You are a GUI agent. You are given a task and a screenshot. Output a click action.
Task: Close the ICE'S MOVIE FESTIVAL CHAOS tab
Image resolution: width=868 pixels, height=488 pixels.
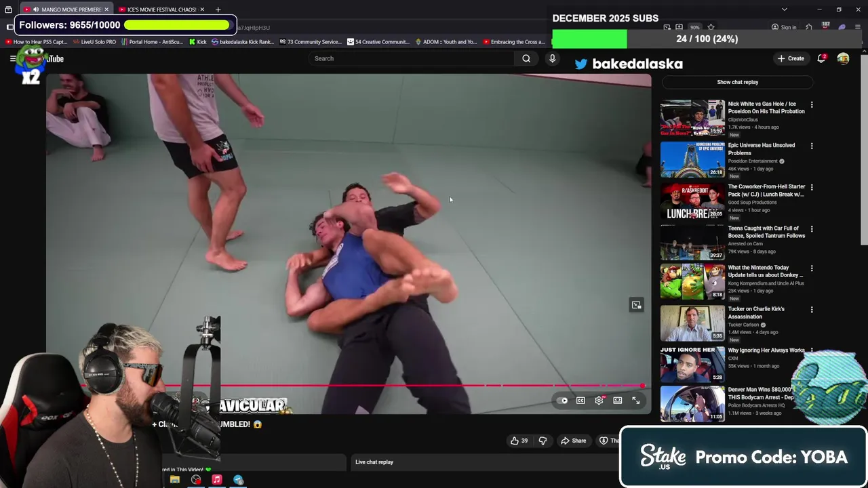click(x=202, y=9)
